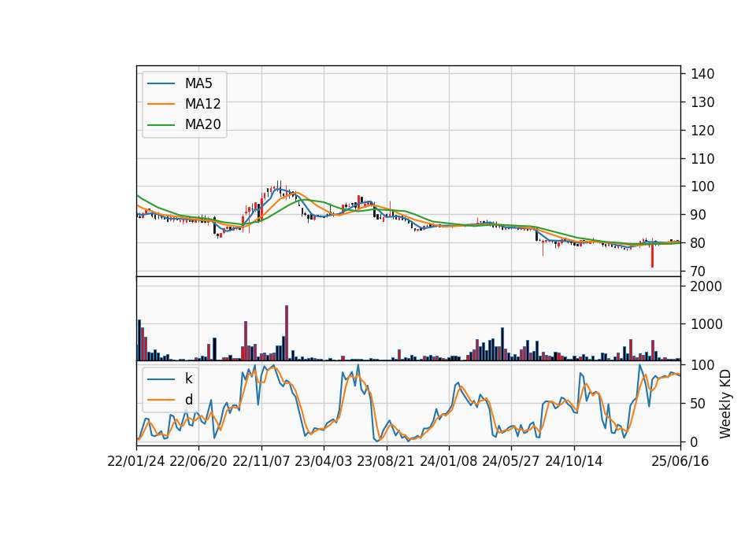Click the 25/06/16 date label
This screenshot has width=756, height=543.
(680, 462)
